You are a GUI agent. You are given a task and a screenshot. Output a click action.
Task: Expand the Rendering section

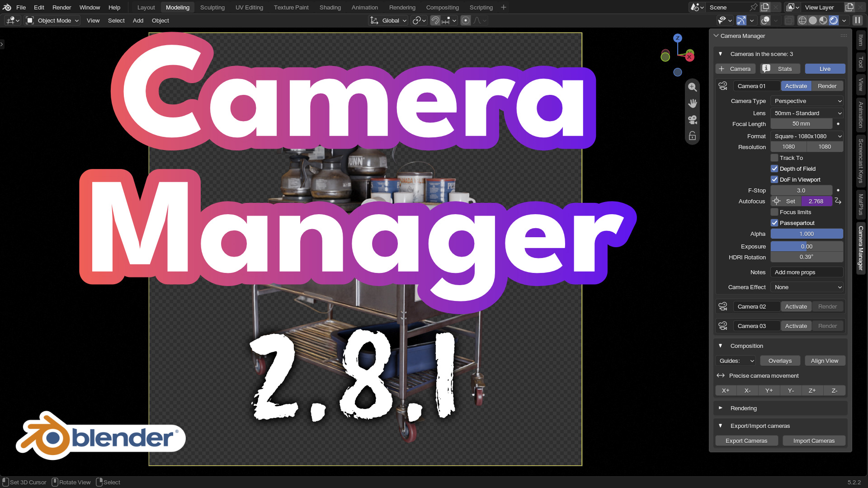[x=780, y=408]
